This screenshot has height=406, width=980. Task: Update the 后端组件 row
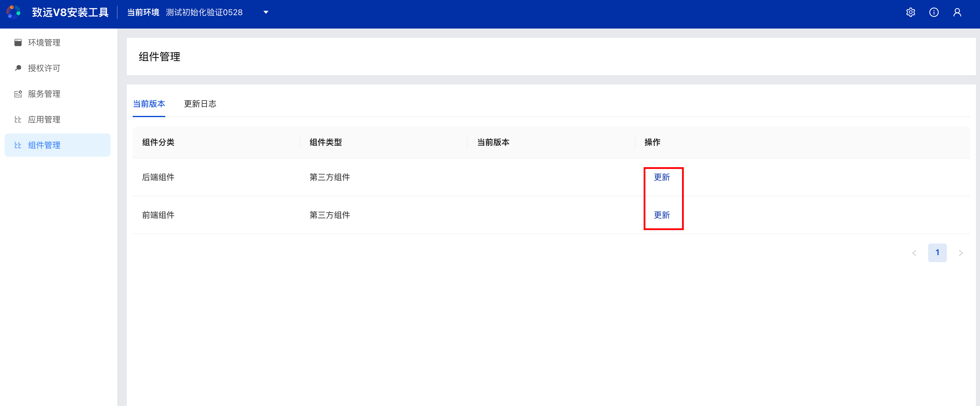(662, 177)
